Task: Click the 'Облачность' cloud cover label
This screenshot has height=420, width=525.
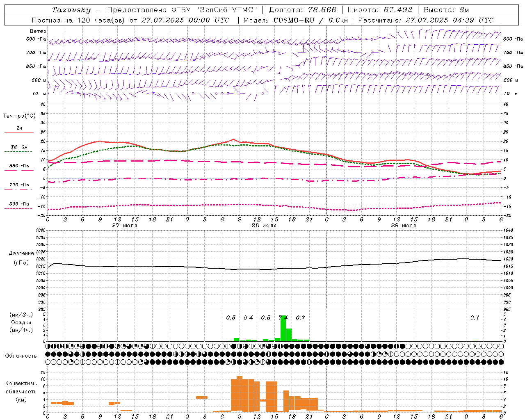Action: click(21, 356)
